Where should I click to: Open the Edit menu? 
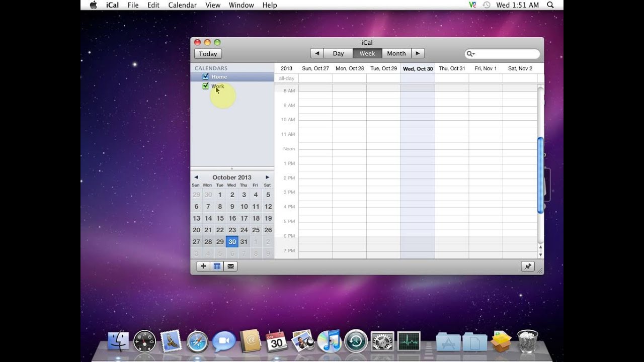[x=153, y=5]
